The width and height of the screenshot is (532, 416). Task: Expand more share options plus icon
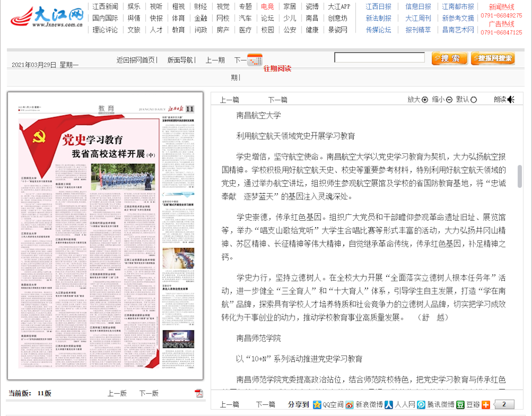(x=486, y=404)
